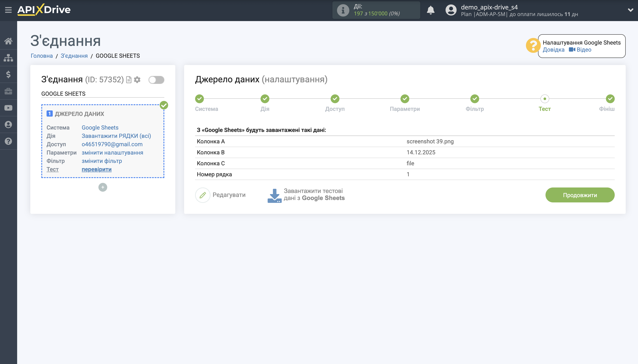Image resolution: width=638 pixels, height=364 pixels.
Task: Enable the connection activation toggle
Action: tap(156, 79)
